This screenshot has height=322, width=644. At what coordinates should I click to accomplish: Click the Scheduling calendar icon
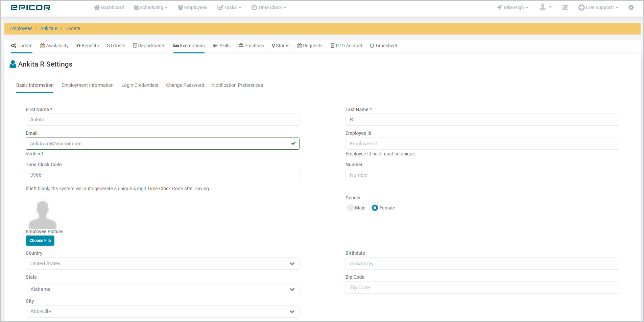pos(136,7)
